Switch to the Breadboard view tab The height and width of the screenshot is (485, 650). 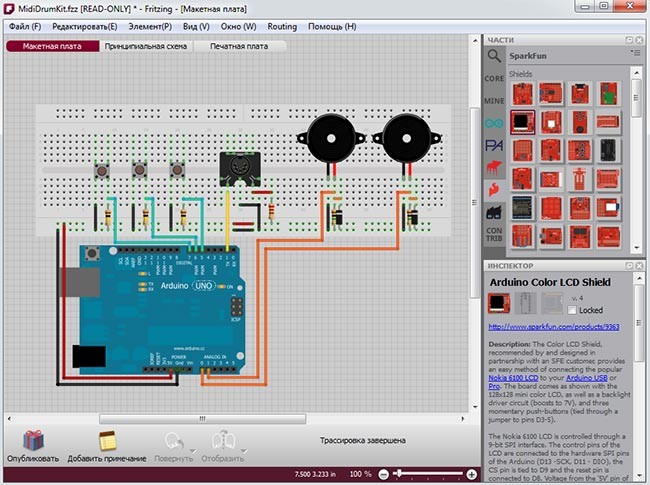click(x=52, y=46)
